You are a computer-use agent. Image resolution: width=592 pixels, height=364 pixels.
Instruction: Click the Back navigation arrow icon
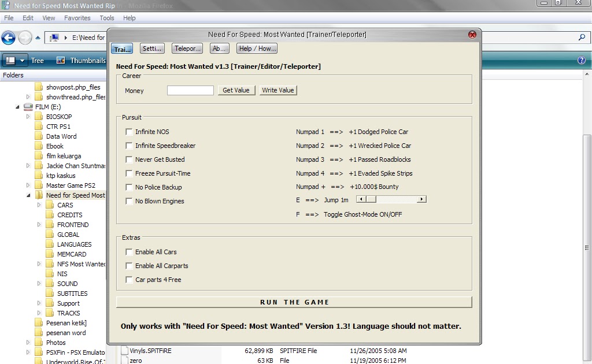8,38
